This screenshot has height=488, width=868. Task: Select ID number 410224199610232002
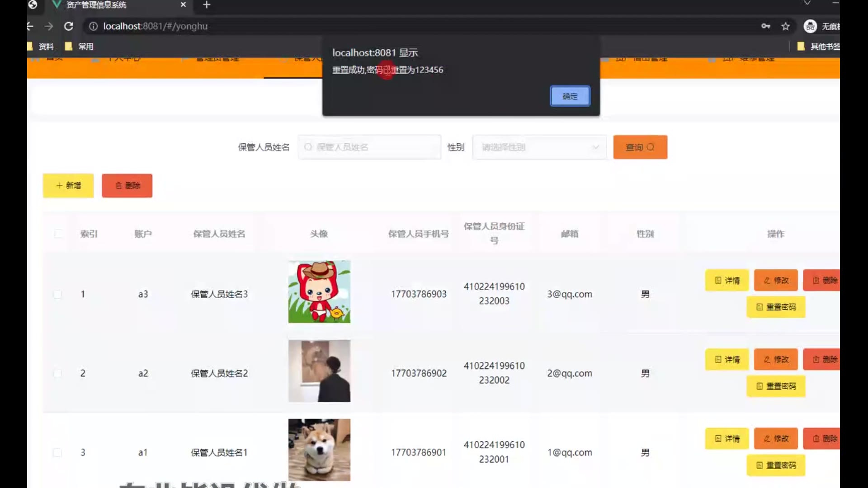coord(494,373)
